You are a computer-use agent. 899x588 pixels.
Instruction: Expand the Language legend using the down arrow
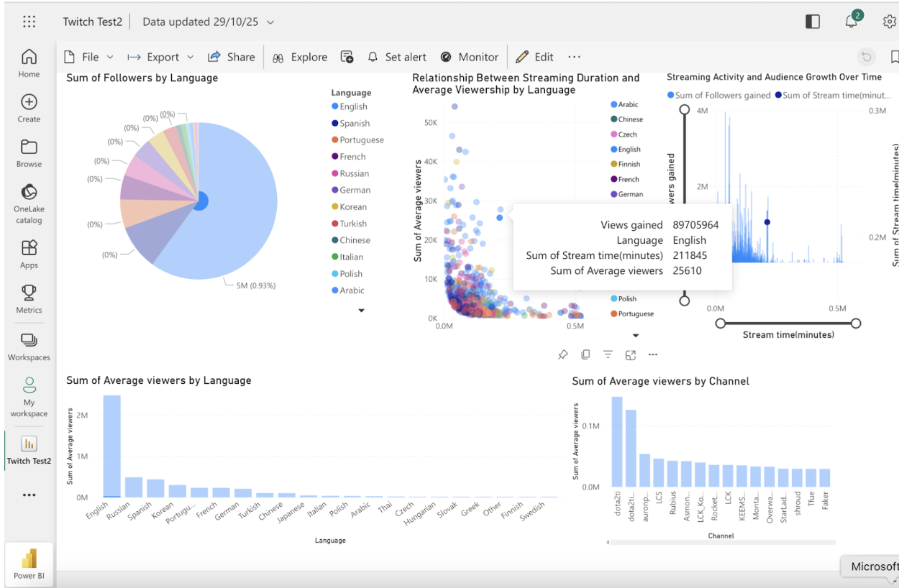362,310
